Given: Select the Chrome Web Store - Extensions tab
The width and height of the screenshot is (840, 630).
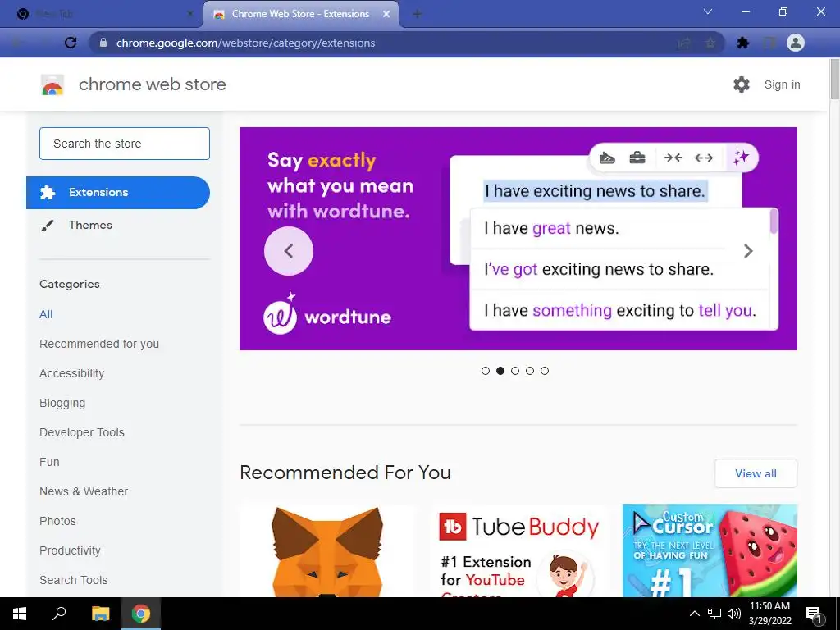Looking at the screenshot, I should pyautogui.click(x=300, y=14).
